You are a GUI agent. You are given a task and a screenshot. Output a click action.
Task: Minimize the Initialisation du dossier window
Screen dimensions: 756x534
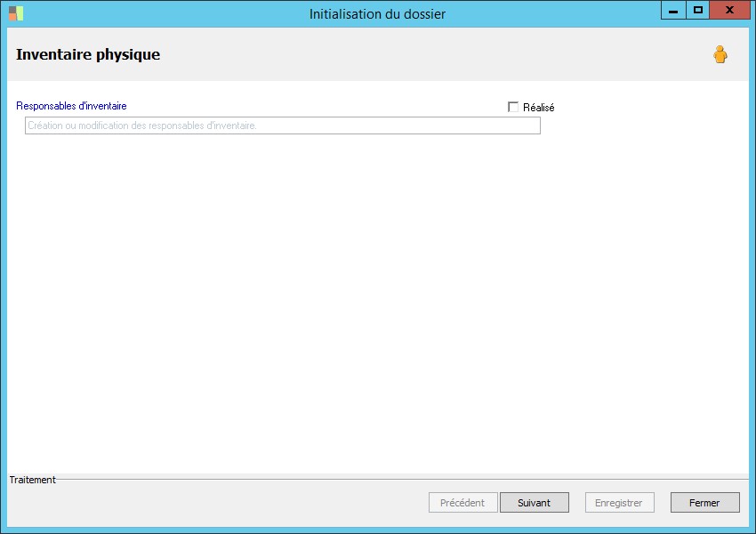673,10
